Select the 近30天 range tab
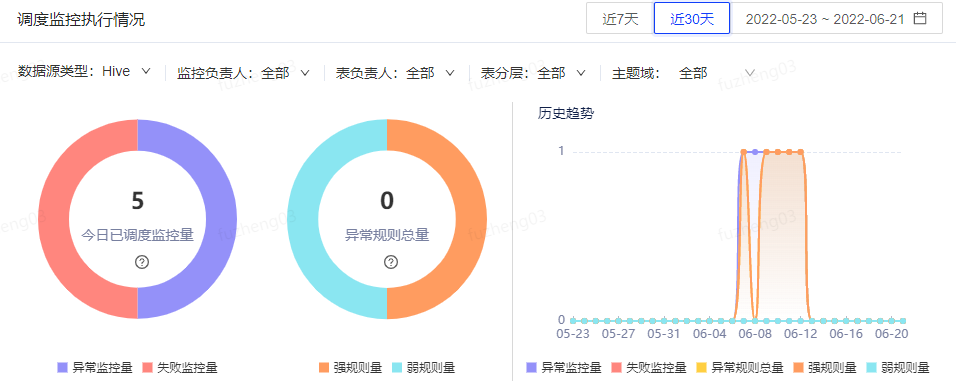Viewport: 956px width, 385px height. [x=692, y=19]
